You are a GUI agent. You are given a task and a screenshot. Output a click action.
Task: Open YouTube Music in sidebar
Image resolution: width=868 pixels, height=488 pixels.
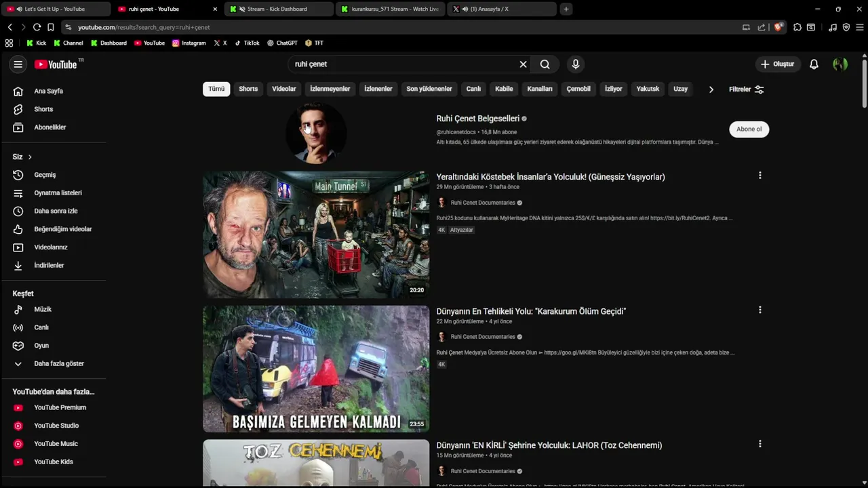[54, 444]
